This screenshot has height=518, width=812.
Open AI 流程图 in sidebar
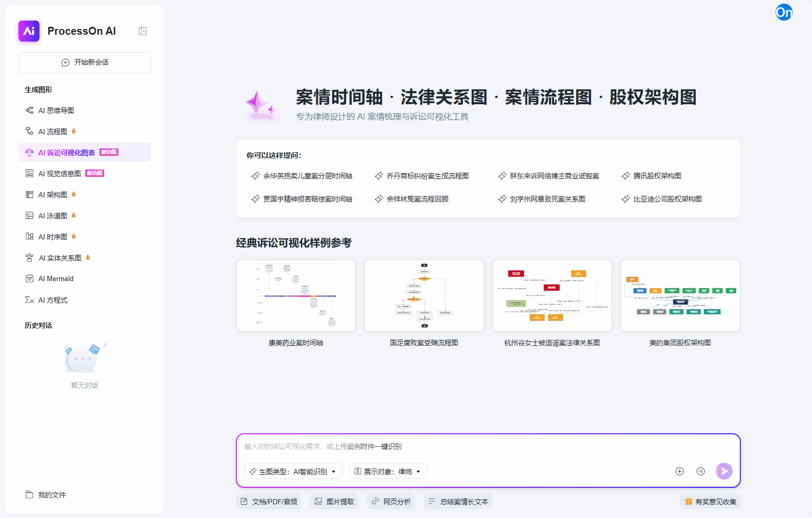pyautogui.click(x=85, y=132)
